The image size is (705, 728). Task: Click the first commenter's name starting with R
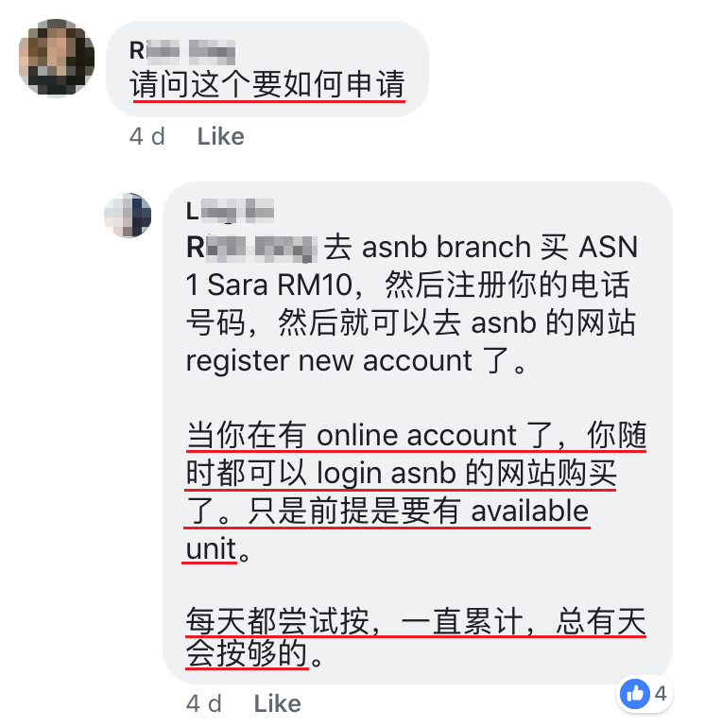182,51
